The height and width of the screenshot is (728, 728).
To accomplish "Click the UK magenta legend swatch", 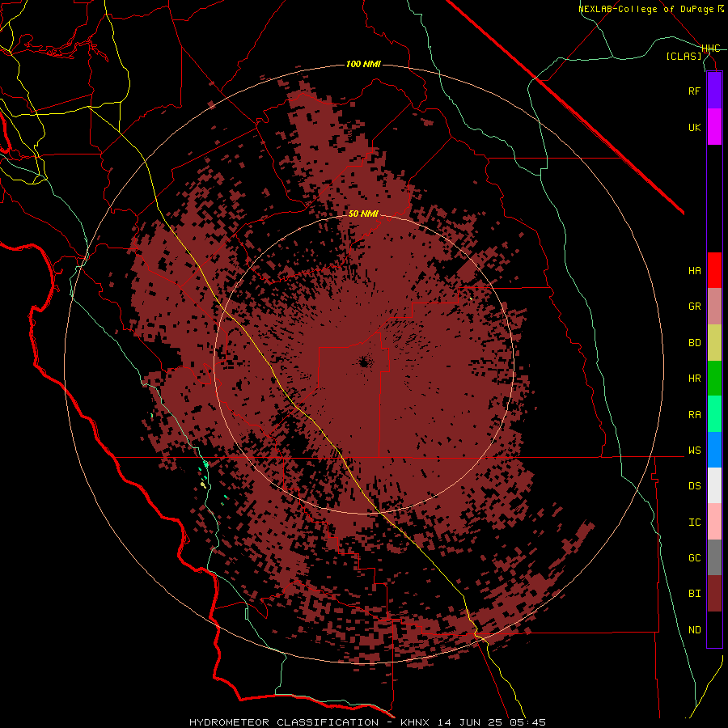I will (x=714, y=127).
